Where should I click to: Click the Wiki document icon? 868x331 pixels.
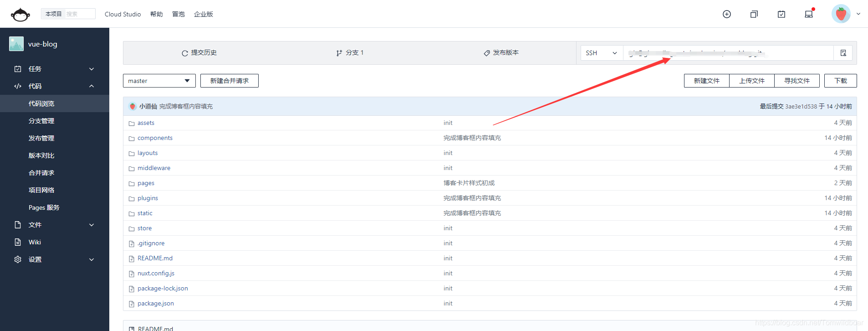click(18, 242)
